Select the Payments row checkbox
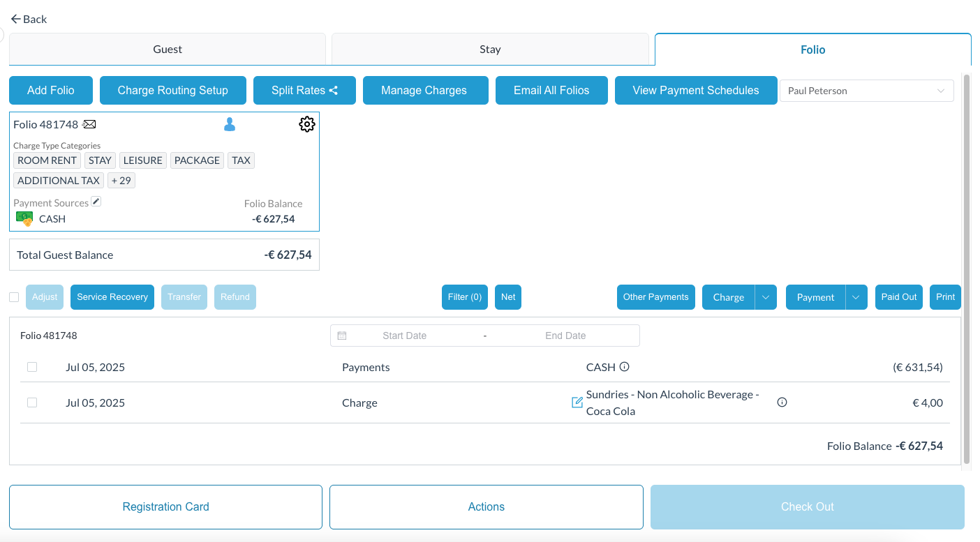980x542 pixels. pos(32,367)
